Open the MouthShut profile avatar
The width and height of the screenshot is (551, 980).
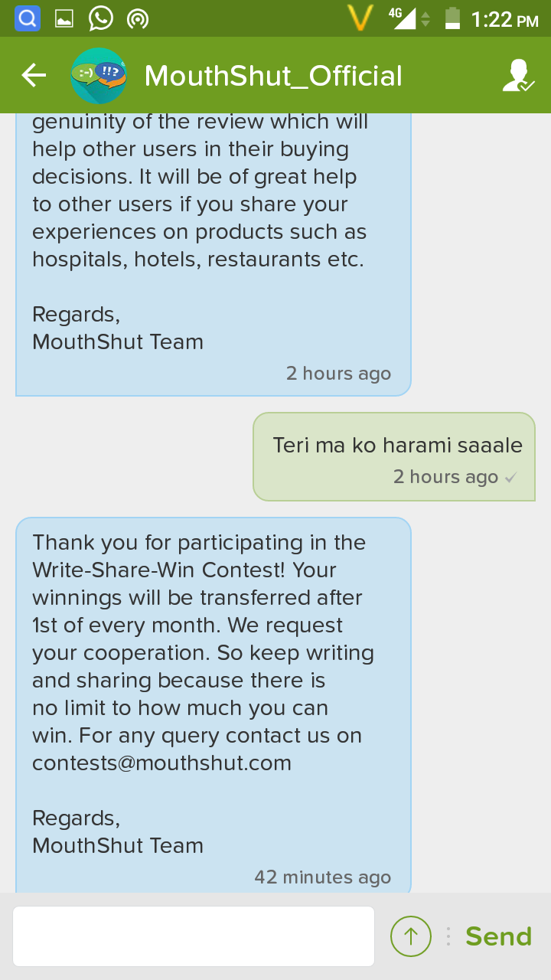pyautogui.click(x=98, y=75)
